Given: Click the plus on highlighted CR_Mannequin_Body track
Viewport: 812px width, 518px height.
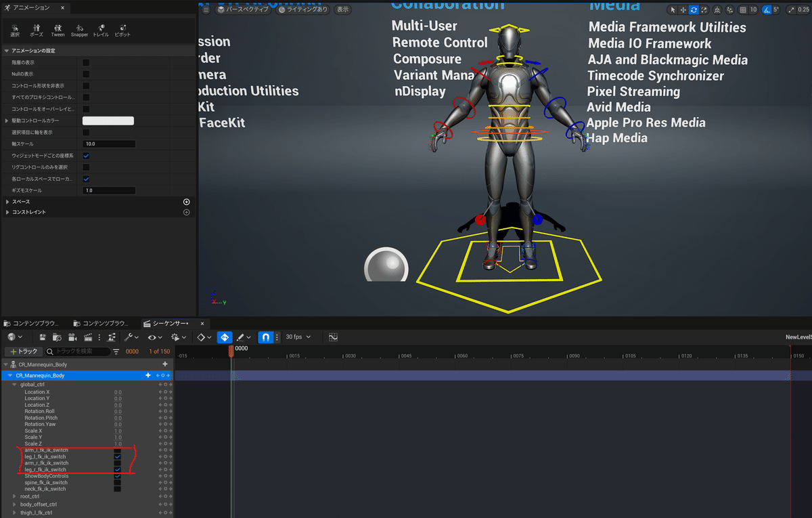Looking at the screenshot, I should [x=148, y=375].
